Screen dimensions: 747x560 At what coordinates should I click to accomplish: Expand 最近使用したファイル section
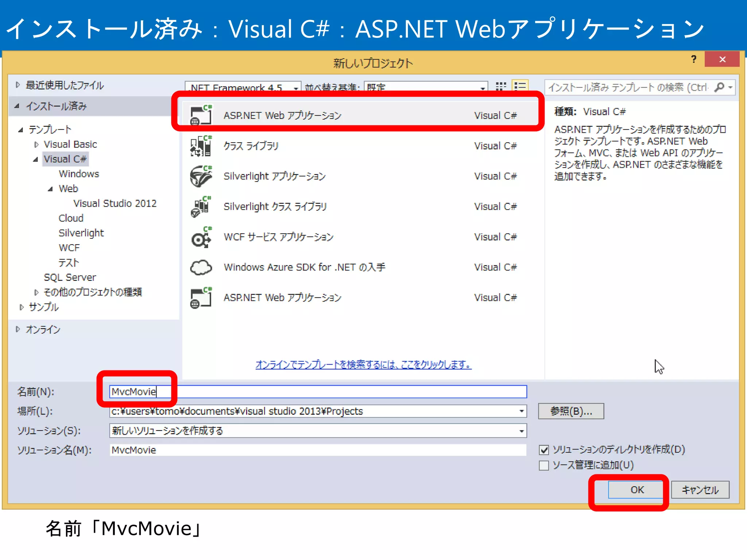pos(18,85)
